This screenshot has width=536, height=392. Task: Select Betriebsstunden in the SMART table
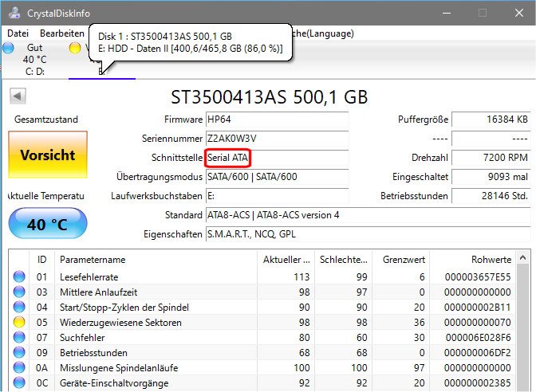tap(93, 353)
